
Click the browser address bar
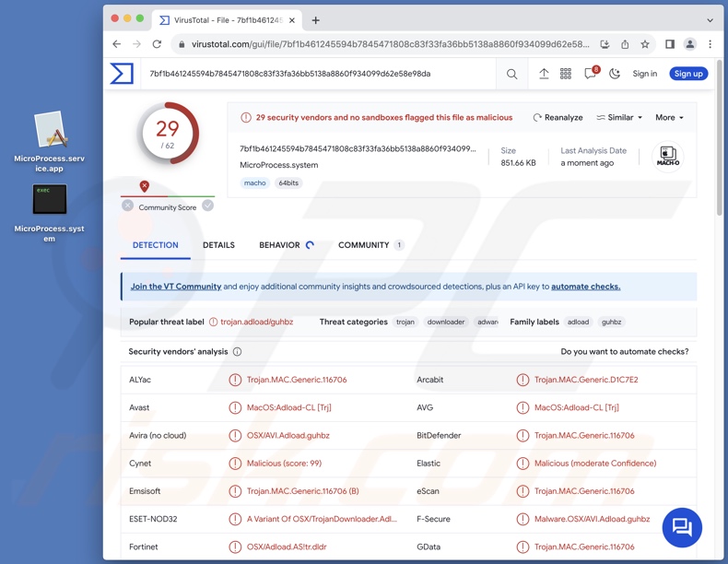390,44
